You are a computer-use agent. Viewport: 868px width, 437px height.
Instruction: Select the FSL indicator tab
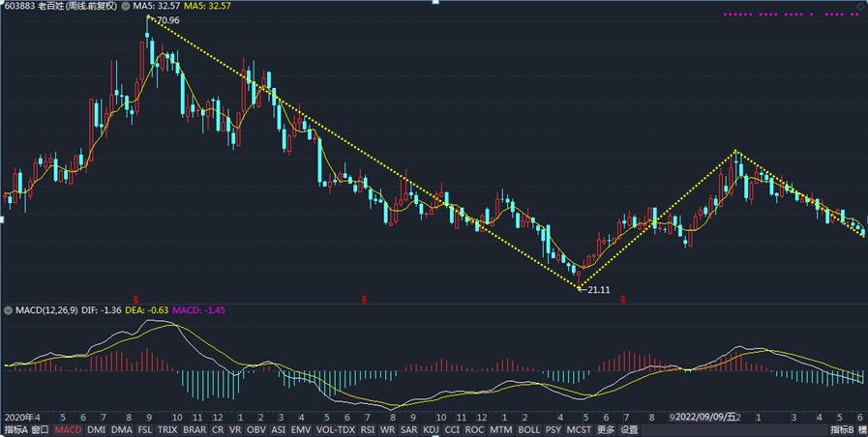pyautogui.click(x=144, y=430)
